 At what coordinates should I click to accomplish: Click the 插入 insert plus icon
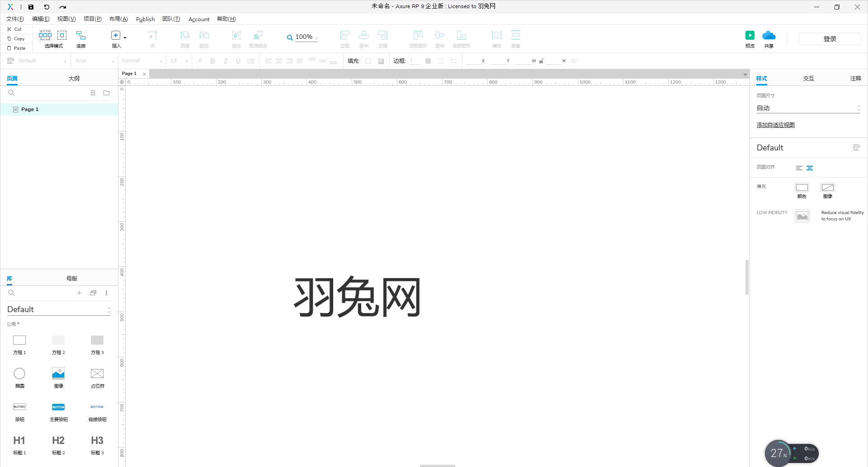click(116, 35)
